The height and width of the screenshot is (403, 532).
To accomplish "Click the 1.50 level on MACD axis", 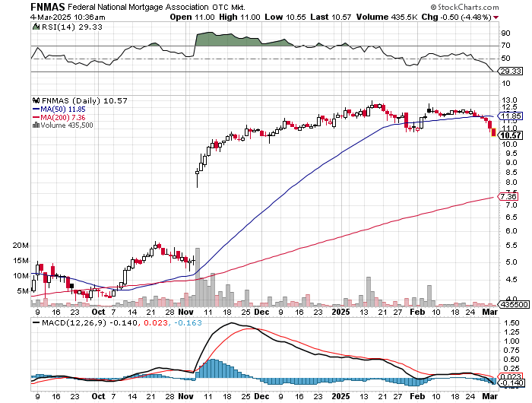I will (x=511, y=323).
